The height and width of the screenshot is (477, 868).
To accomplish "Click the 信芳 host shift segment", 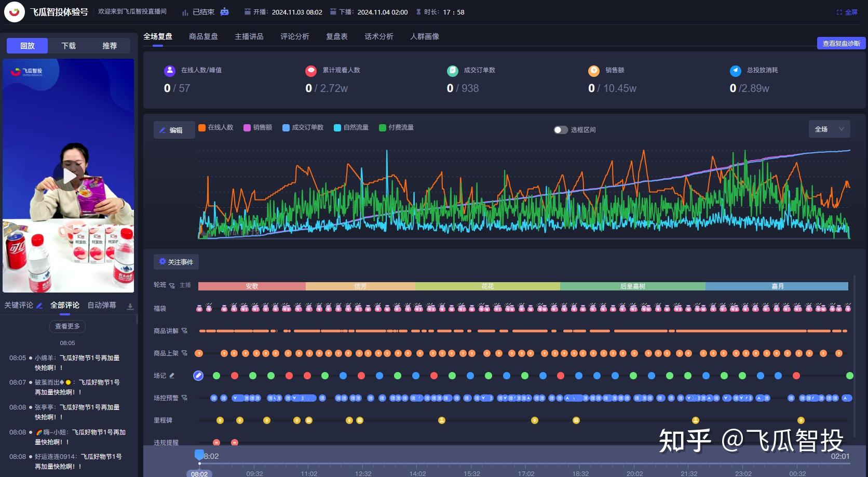I will tap(360, 286).
